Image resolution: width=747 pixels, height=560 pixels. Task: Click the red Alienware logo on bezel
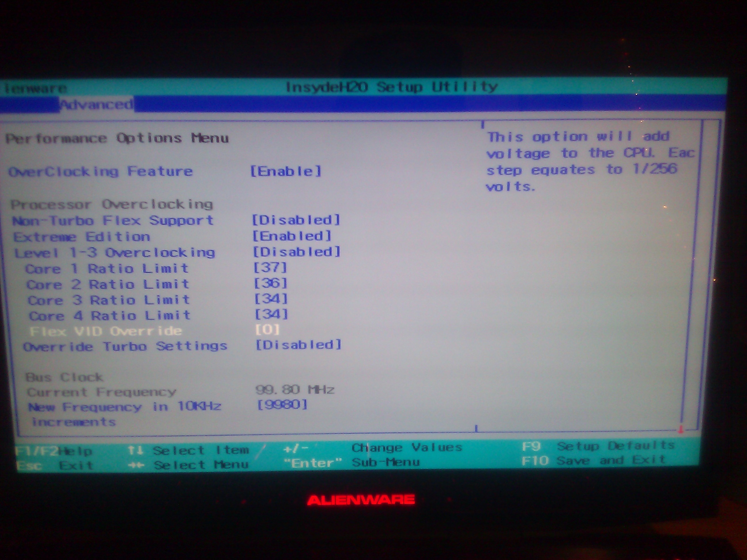click(361, 500)
